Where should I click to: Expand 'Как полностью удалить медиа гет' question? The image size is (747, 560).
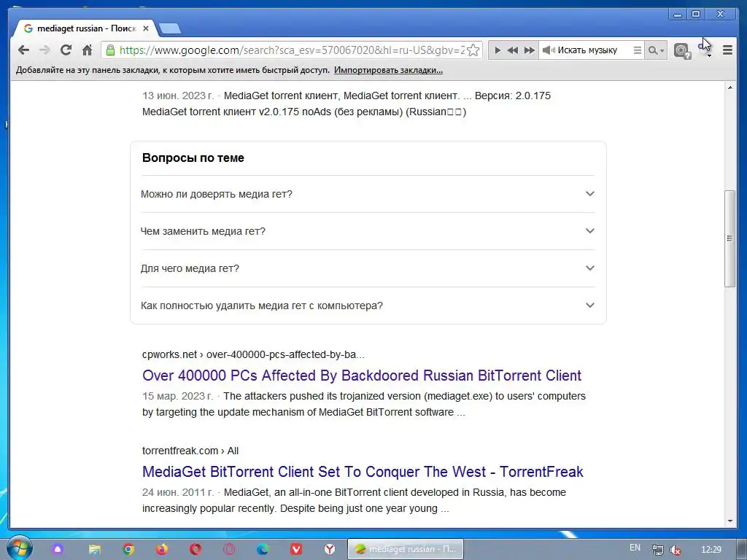click(x=368, y=306)
